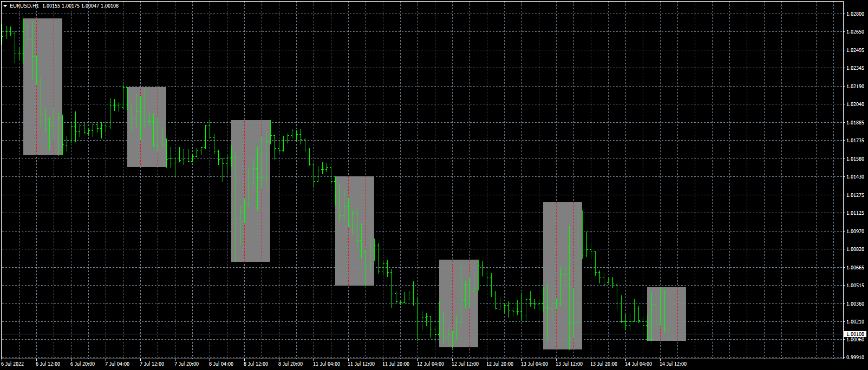Select the grey rectangle above 12 Jul 12:00

click(459, 303)
